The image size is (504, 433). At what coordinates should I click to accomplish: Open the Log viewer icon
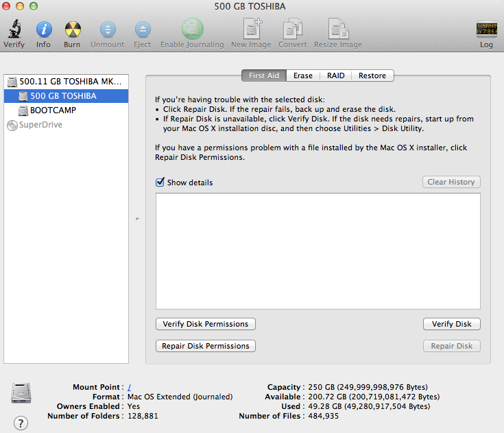point(486,29)
